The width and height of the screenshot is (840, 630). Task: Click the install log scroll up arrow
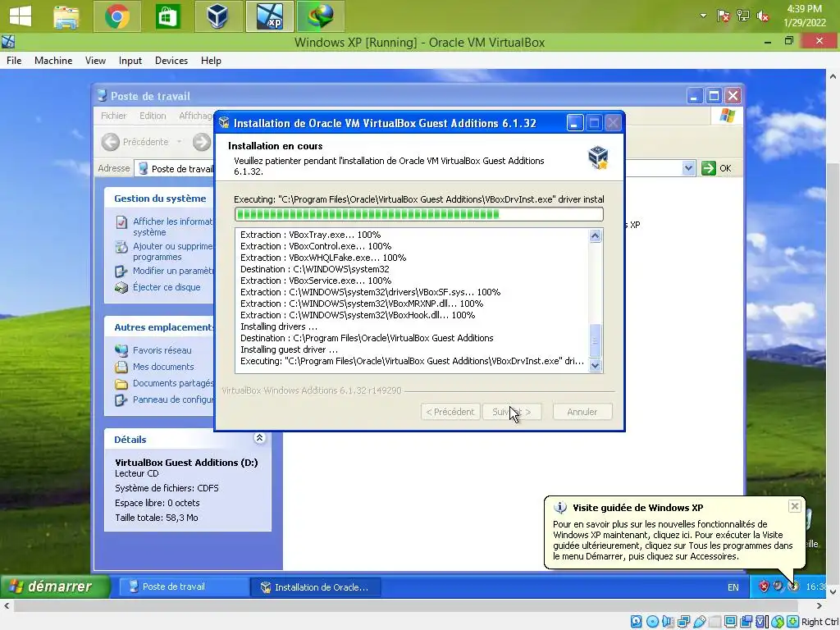pos(596,235)
